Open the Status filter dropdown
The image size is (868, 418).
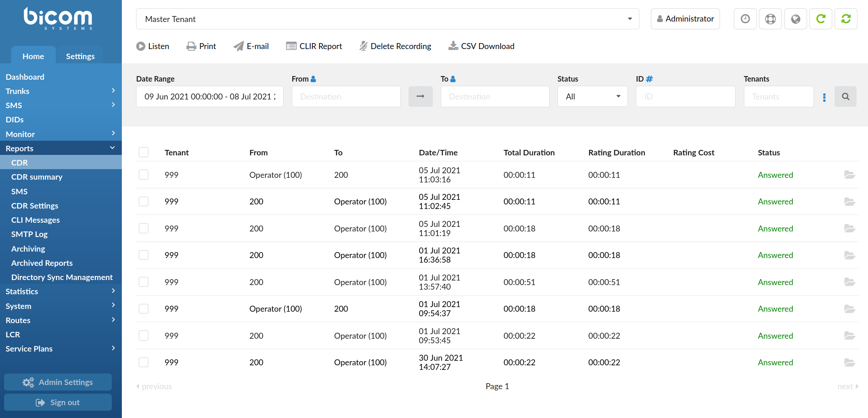pyautogui.click(x=592, y=96)
